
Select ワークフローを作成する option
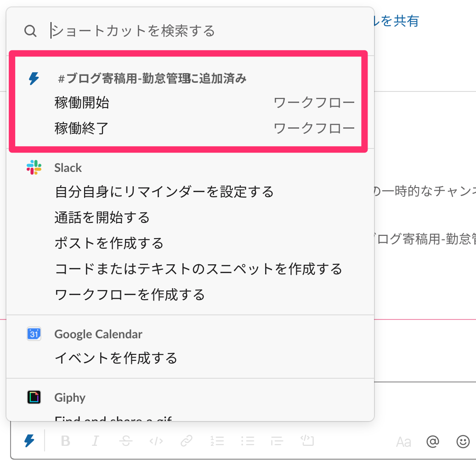[130, 294]
